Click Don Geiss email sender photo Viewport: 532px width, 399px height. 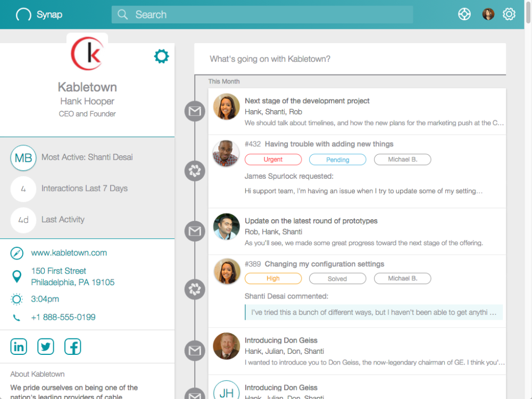pos(226,346)
